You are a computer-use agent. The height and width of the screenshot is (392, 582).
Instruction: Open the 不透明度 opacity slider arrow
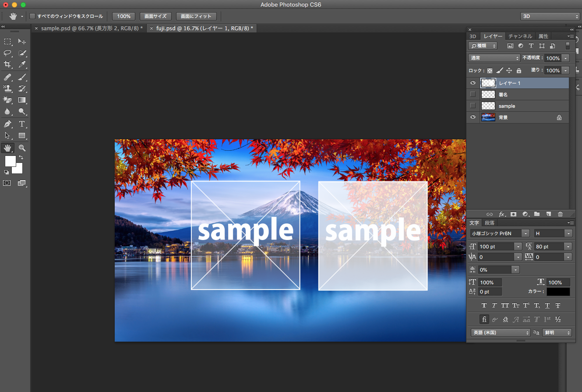coord(566,58)
